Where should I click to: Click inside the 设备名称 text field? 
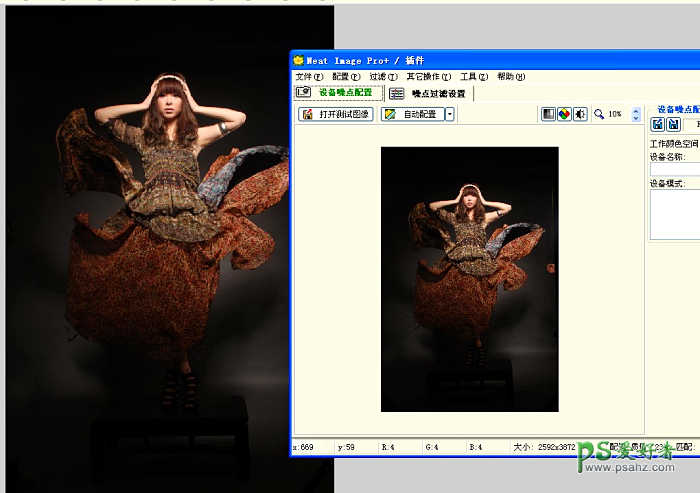(x=675, y=170)
